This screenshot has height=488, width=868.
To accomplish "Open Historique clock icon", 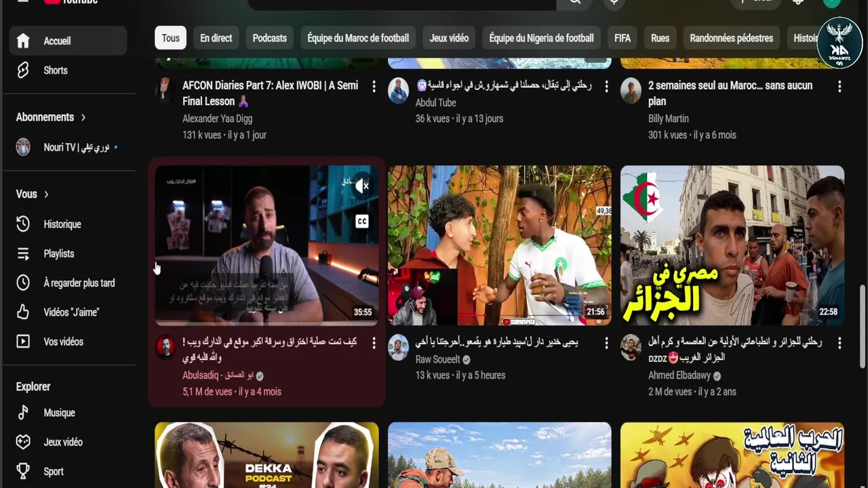I will click(23, 224).
